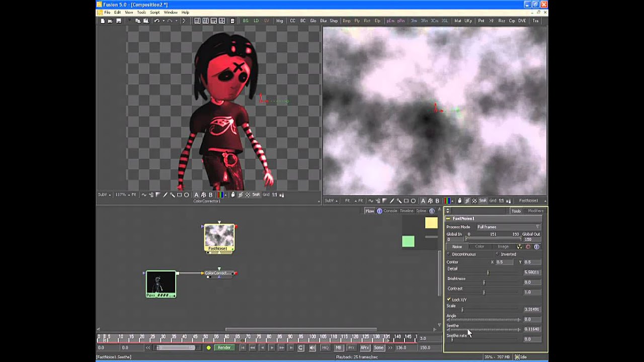Add a BG background tool from toolbar
Image resolution: width=644 pixels, height=362 pixels.
coord(246,21)
